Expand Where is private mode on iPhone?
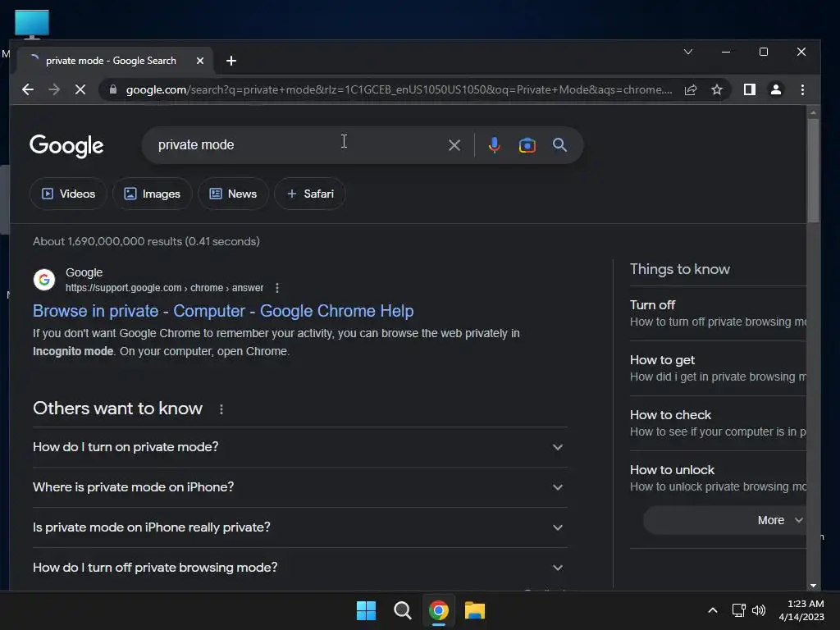Viewport: 840px width, 630px height. coord(300,487)
